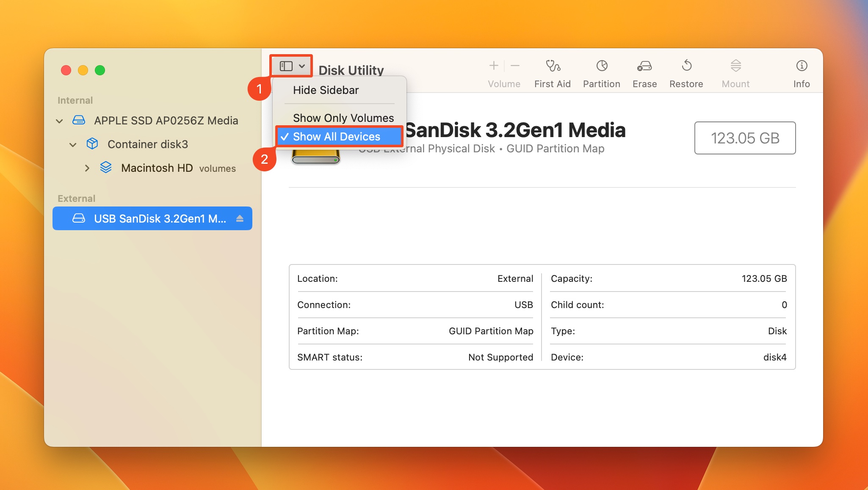
Task: Click the Container disk3 cube icon
Action: (92, 144)
